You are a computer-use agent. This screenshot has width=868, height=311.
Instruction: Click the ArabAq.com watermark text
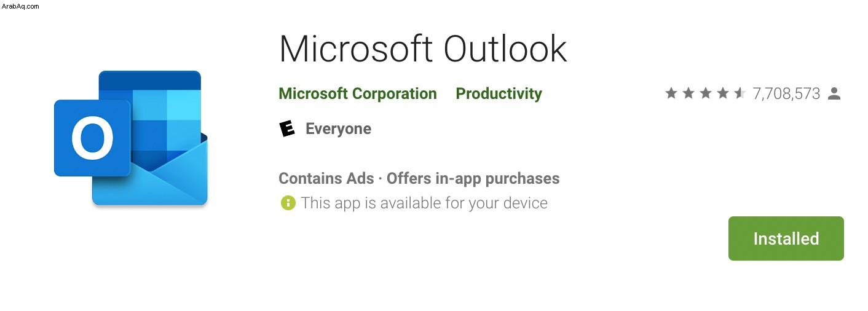20,6
